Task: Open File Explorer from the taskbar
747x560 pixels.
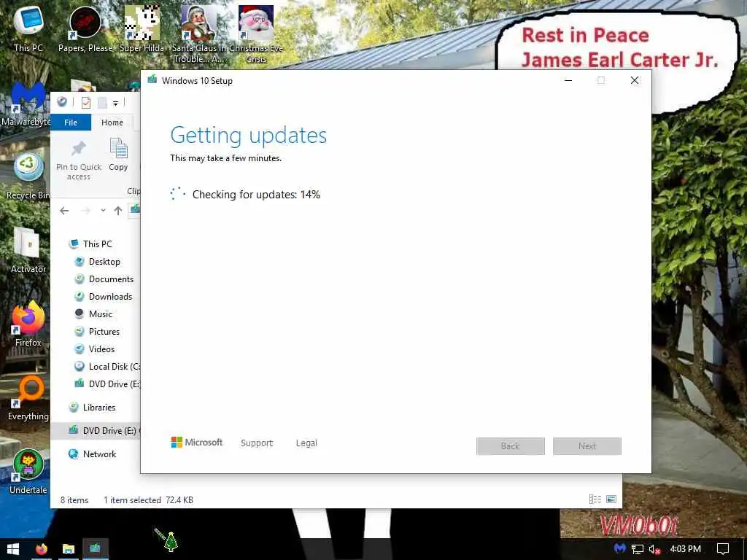Action: 69,549
